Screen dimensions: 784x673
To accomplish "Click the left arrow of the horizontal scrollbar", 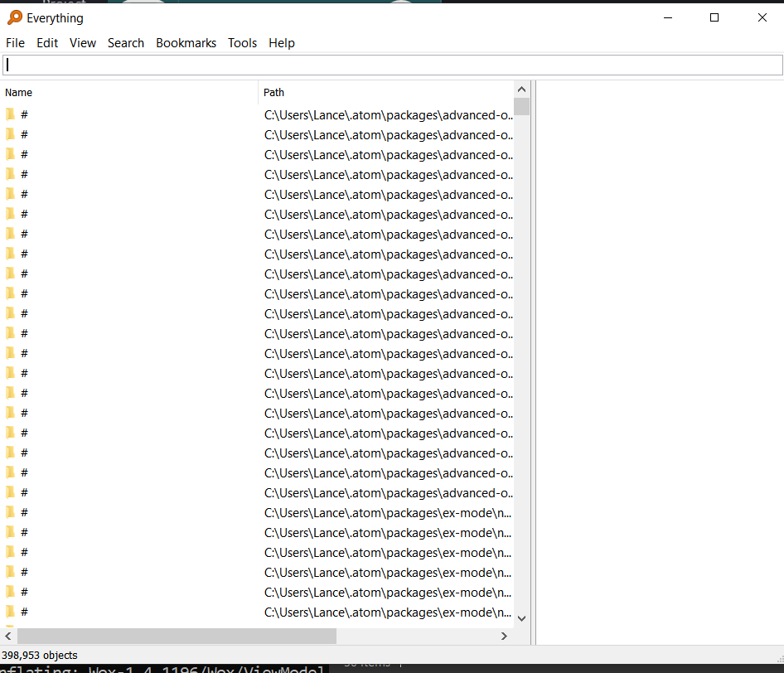I will (7, 636).
